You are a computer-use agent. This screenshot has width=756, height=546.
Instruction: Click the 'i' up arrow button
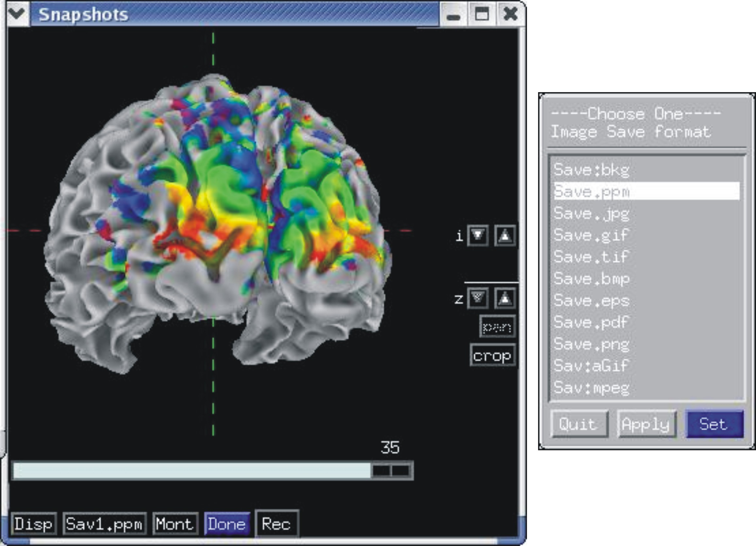point(505,236)
